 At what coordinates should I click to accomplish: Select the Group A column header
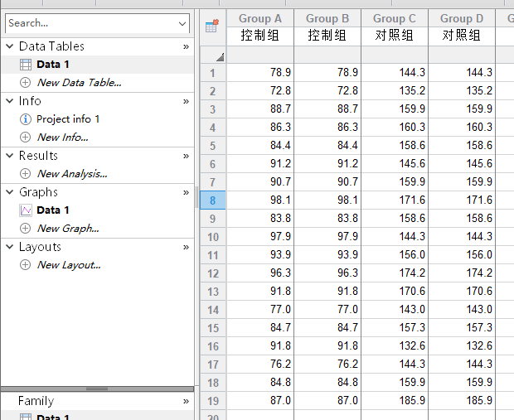click(260, 18)
